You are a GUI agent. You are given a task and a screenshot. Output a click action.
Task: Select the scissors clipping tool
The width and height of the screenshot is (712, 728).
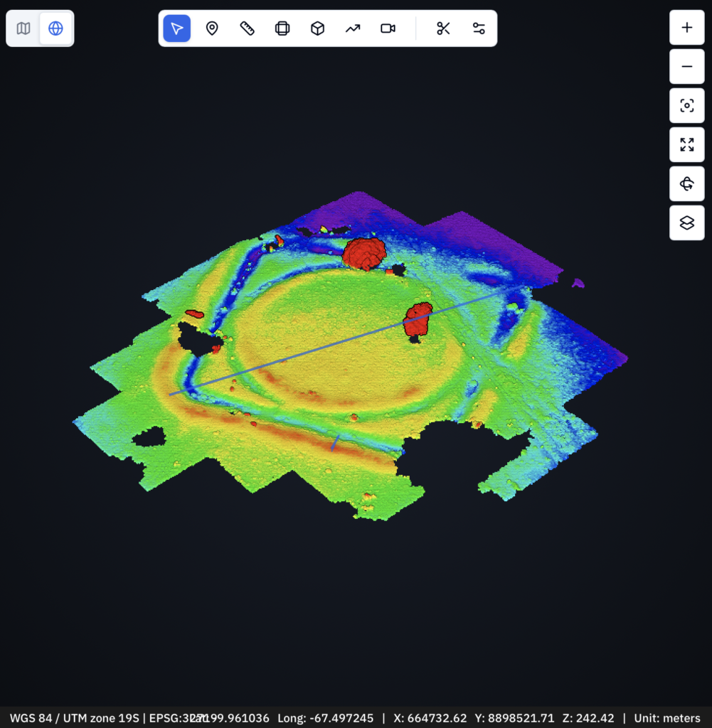[444, 28]
